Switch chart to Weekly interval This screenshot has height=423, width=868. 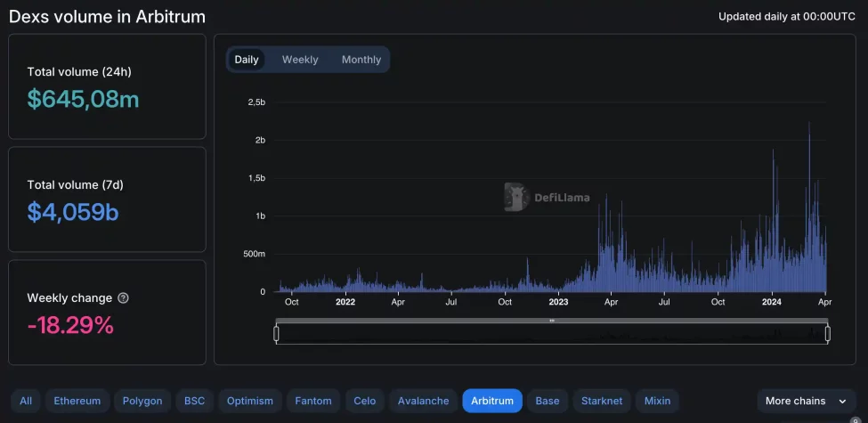[x=300, y=60]
